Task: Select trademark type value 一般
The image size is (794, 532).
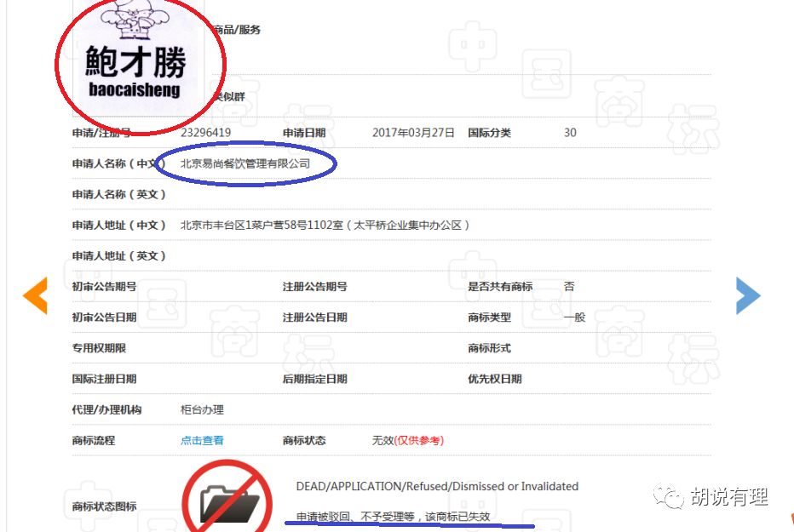Action: 575,317
